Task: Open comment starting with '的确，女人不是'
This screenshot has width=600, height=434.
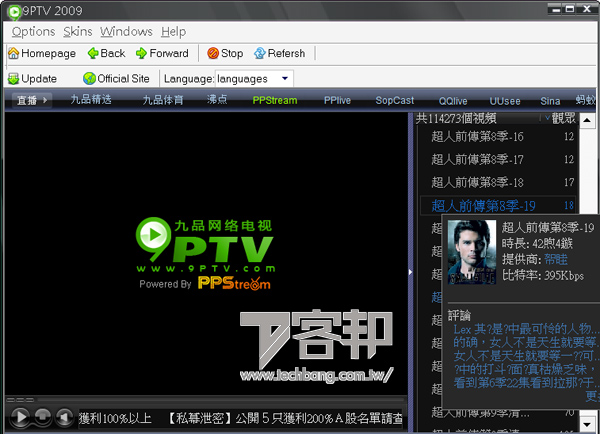Action: (526, 342)
